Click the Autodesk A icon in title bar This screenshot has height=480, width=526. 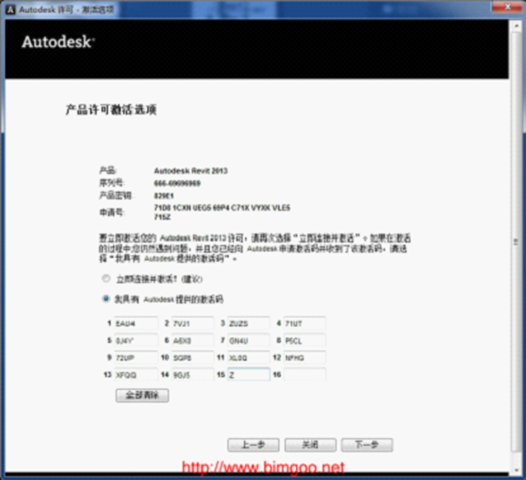11,9
